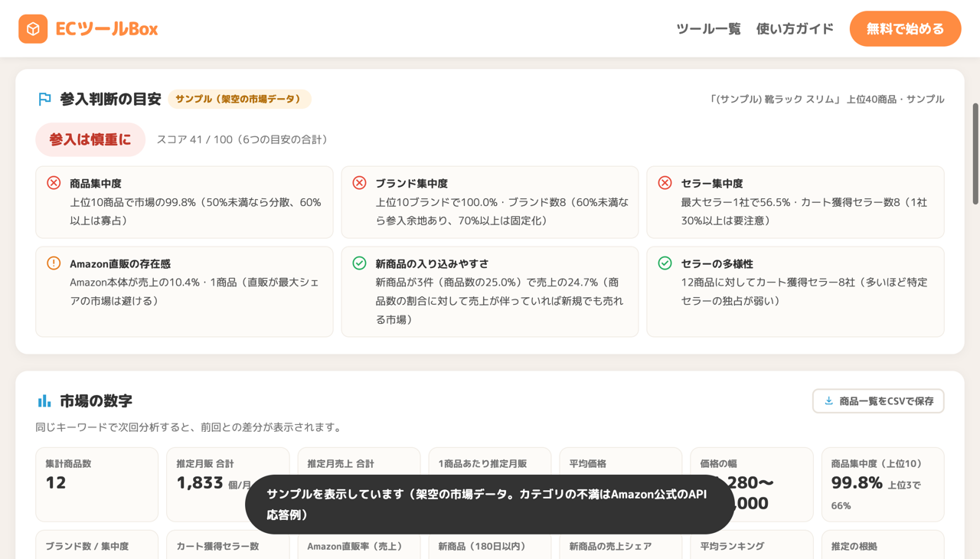
Task: Click the 99.8% 商品集中度（上位10） value
Action: pyautogui.click(x=857, y=482)
